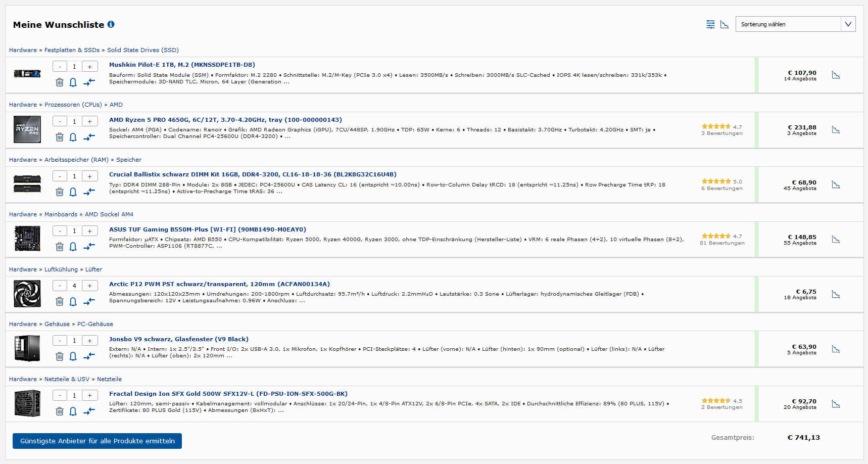868x464 pixels.
Task: Set price alert bell for Crucial Ballistix
Action: point(73,192)
